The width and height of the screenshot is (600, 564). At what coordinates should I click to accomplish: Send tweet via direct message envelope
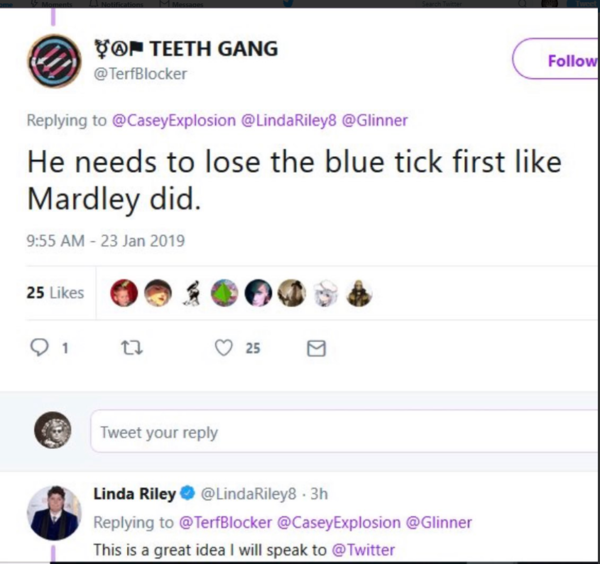(x=315, y=348)
